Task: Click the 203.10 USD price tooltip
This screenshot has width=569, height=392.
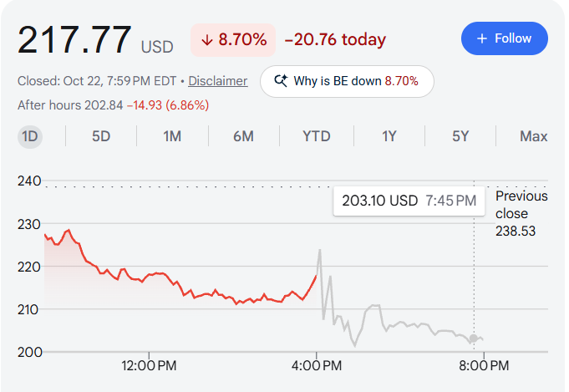Action: pos(409,201)
